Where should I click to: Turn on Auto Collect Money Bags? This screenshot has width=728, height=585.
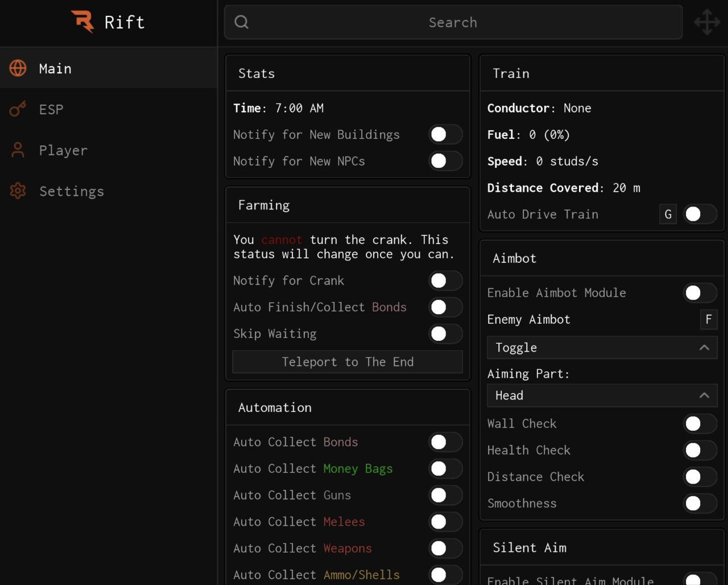click(x=445, y=469)
